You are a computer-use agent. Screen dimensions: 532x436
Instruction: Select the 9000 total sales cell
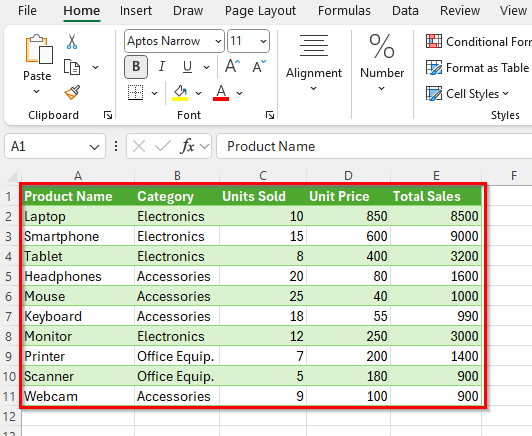point(436,236)
